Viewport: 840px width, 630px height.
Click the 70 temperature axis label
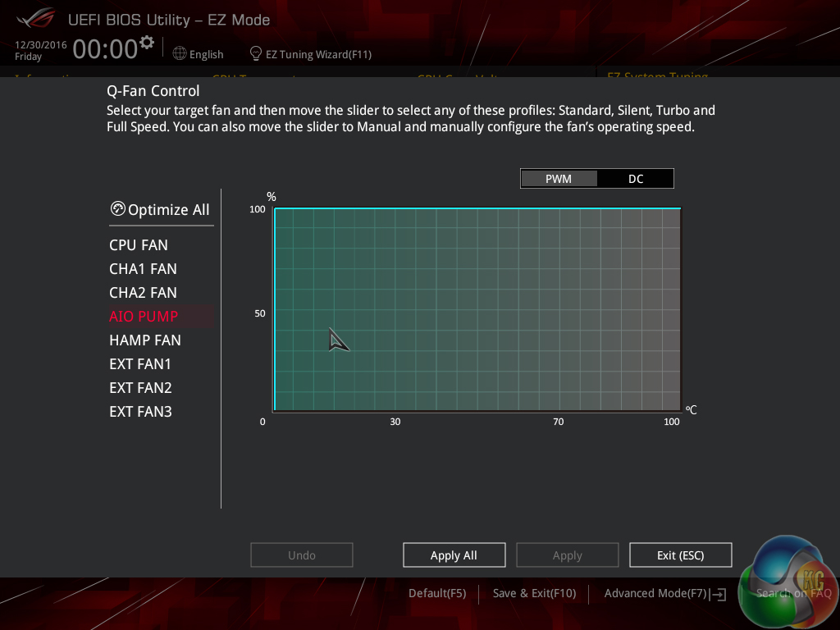click(x=558, y=422)
